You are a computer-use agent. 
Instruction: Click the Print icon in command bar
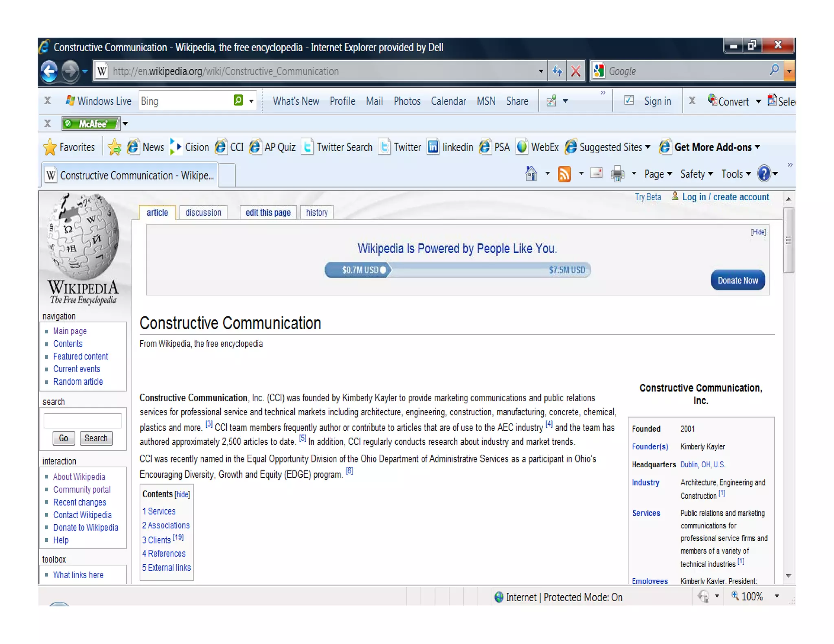tap(617, 174)
